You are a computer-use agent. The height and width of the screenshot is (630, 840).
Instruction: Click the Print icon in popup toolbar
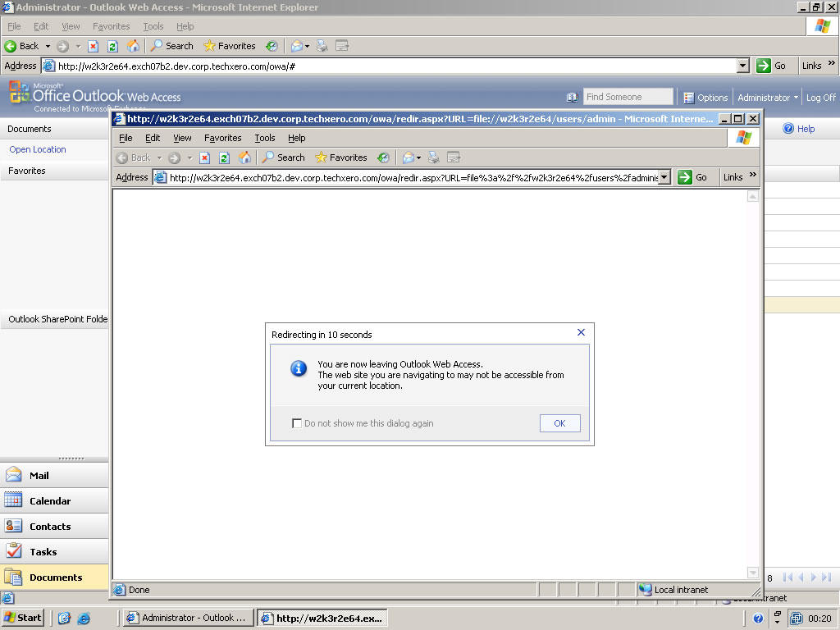pos(434,157)
